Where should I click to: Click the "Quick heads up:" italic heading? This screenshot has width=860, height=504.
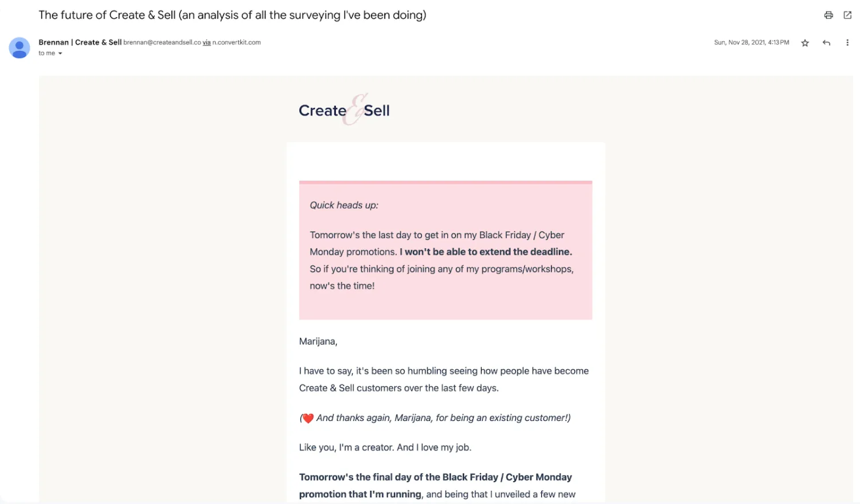coord(344,205)
